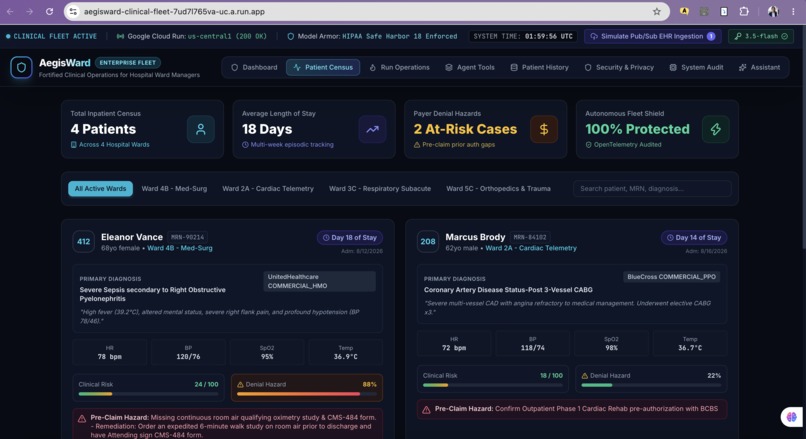806x439 pixels.
Task: Click the Day 14 of Stay badge
Action: 694,237
